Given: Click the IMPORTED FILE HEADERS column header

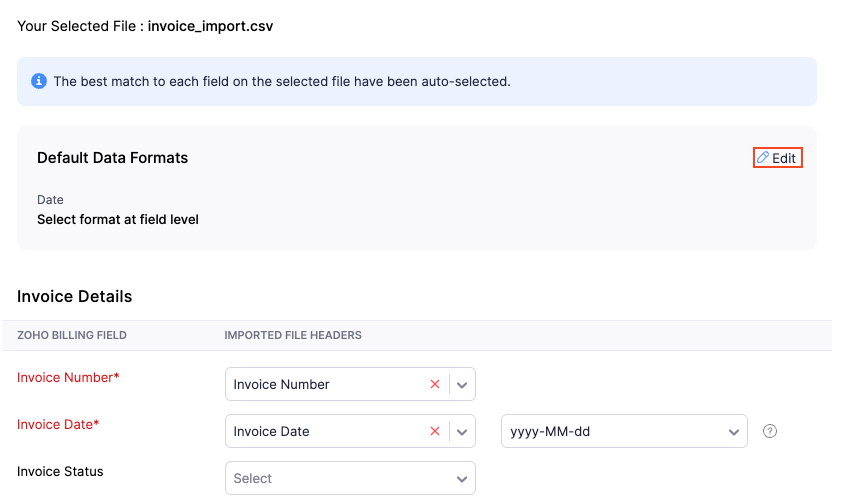Looking at the screenshot, I should click(293, 335).
